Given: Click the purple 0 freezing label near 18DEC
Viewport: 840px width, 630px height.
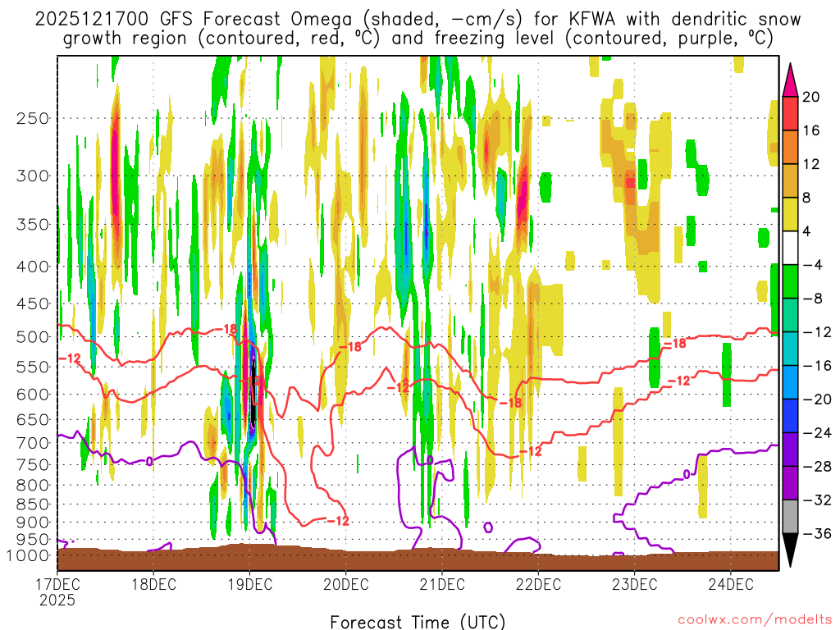Looking at the screenshot, I should point(149,461).
